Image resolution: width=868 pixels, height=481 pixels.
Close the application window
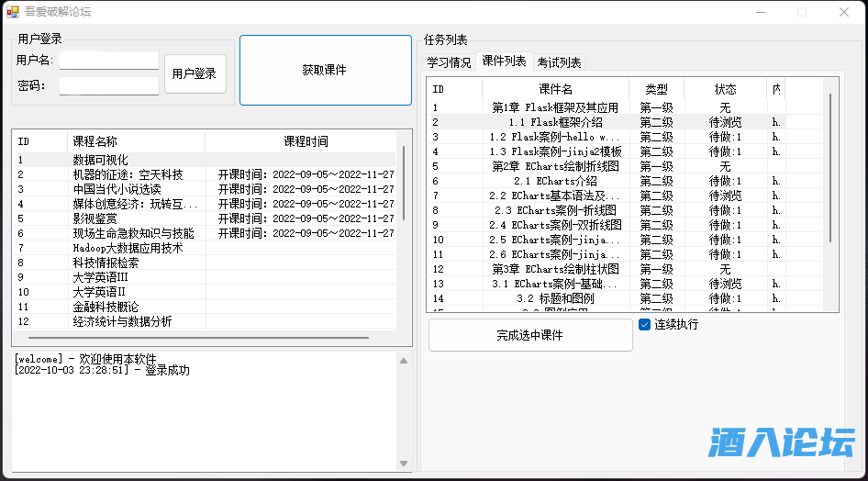(x=843, y=12)
